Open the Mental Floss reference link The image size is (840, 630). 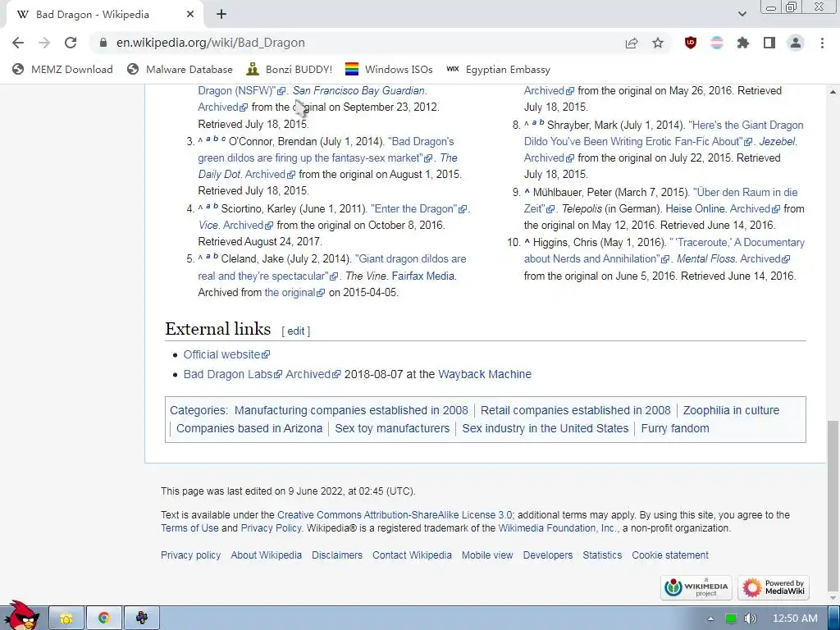point(705,259)
